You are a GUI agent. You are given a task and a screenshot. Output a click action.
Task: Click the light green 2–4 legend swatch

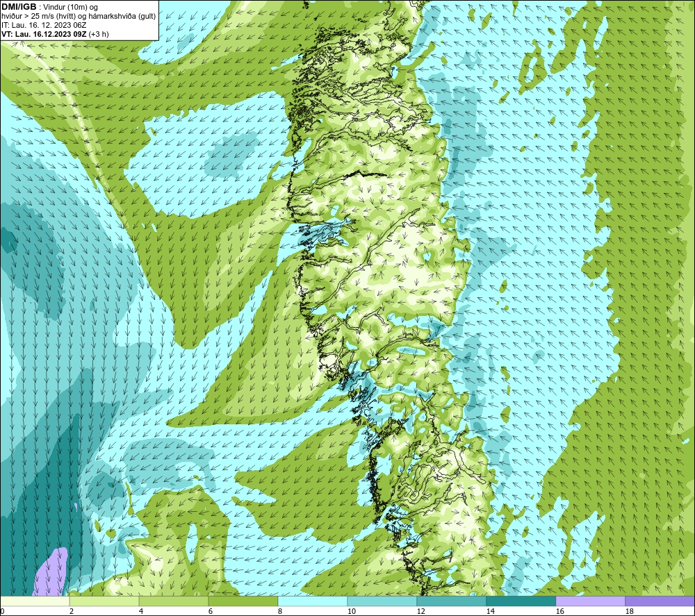(104, 601)
